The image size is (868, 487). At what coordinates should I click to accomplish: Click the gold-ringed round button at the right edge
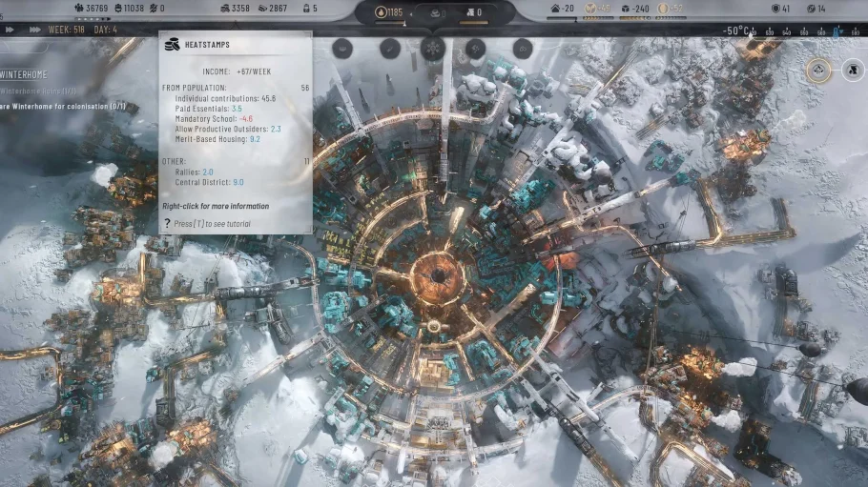pos(818,71)
